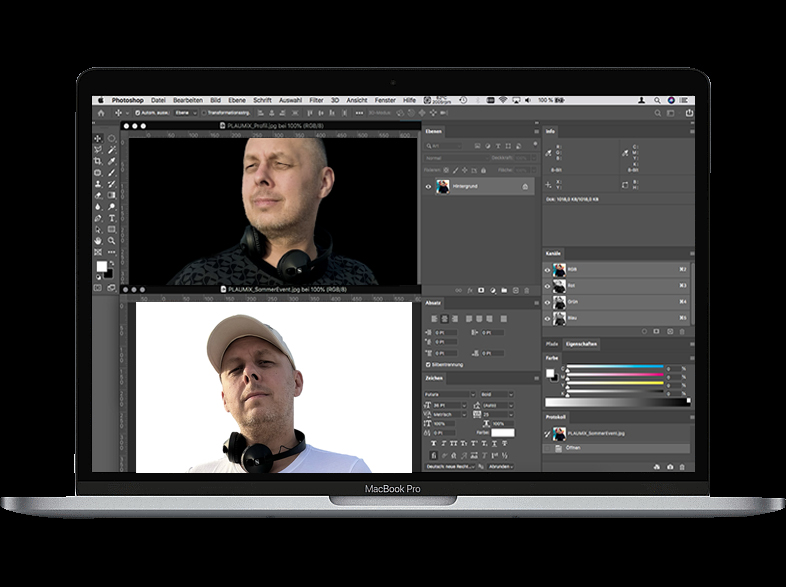The image size is (786, 587).
Task: Select the Crop tool
Action: pyautogui.click(x=98, y=160)
